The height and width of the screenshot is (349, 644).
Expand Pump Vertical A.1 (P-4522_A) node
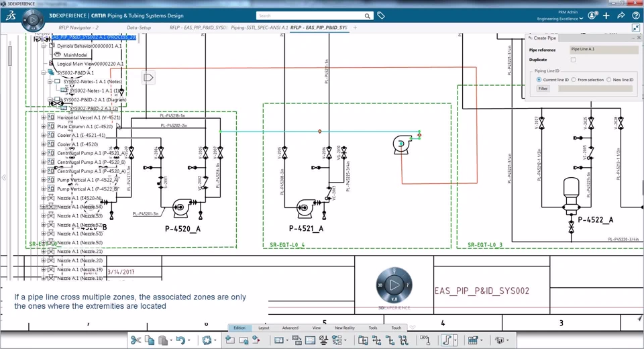(x=44, y=180)
